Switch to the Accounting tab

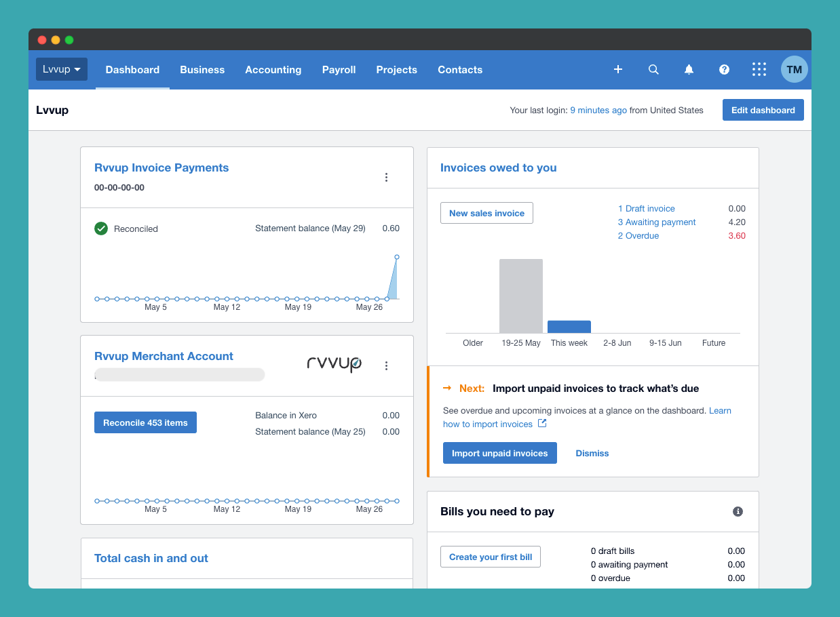coord(273,69)
